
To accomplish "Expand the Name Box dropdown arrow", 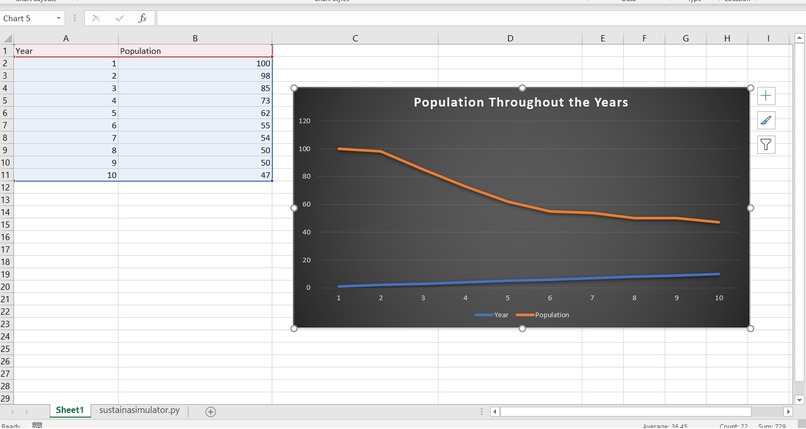I will click(x=59, y=18).
